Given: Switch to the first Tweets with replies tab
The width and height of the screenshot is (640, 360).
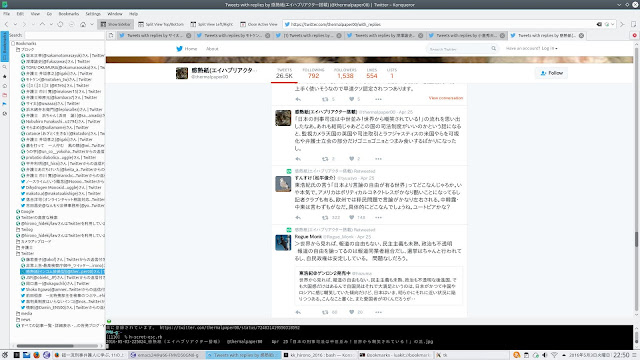Looking at the screenshot, I should tap(154, 36).
